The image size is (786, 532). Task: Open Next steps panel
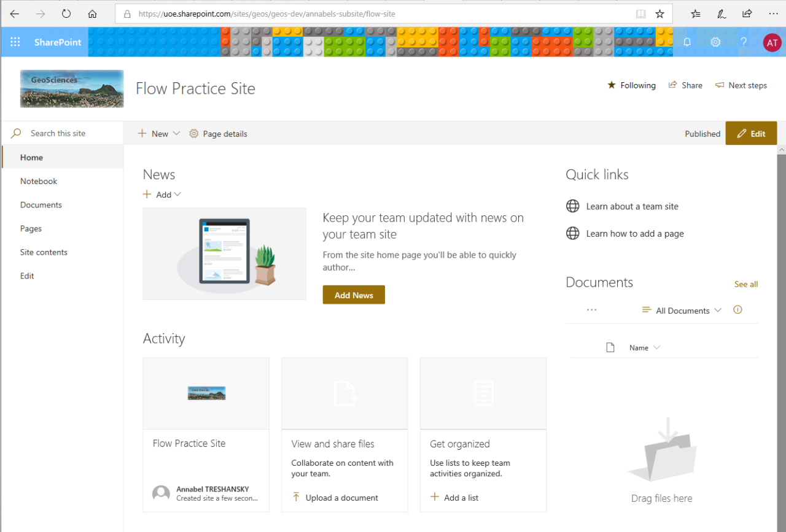click(x=741, y=85)
